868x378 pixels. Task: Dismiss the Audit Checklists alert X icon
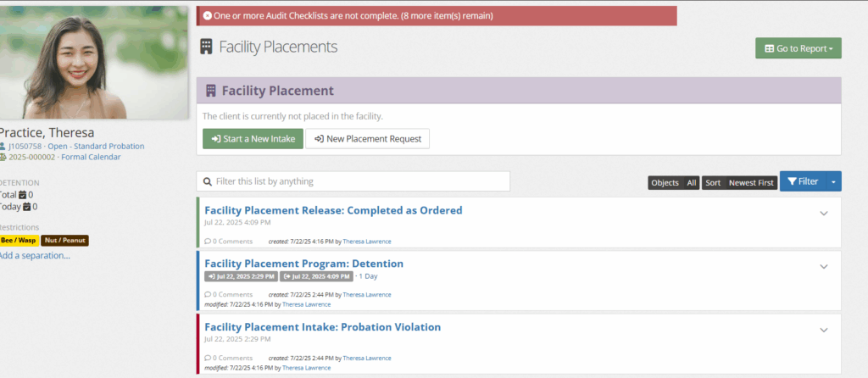(x=207, y=16)
